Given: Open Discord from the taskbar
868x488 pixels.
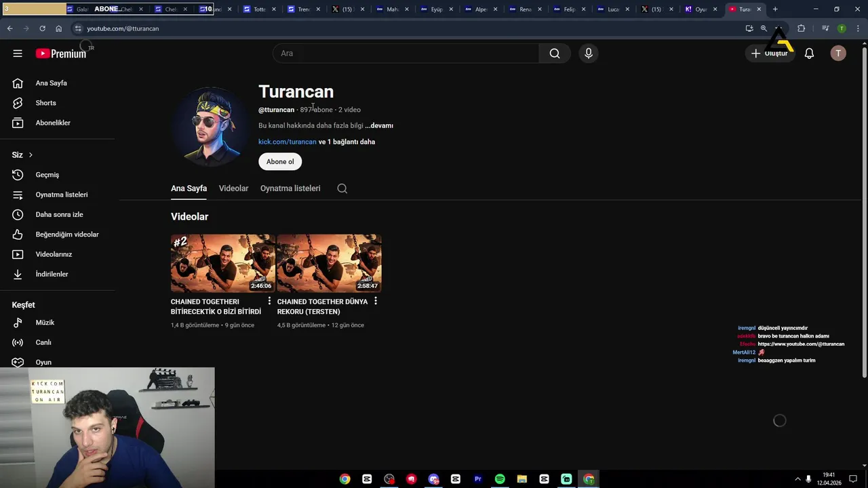Looking at the screenshot, I should (x=433, y=479).
